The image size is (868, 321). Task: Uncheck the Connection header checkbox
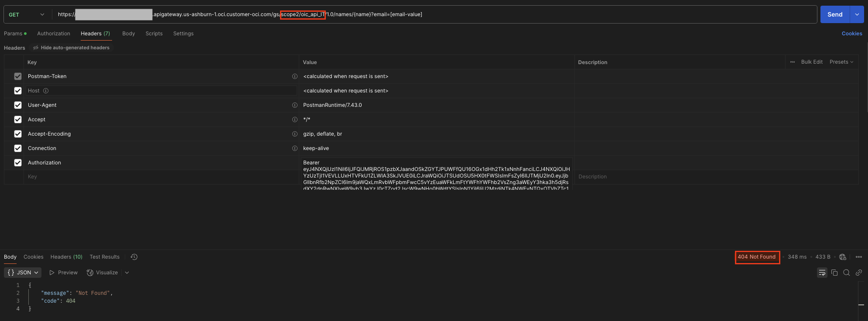click(x=18, y=148)
